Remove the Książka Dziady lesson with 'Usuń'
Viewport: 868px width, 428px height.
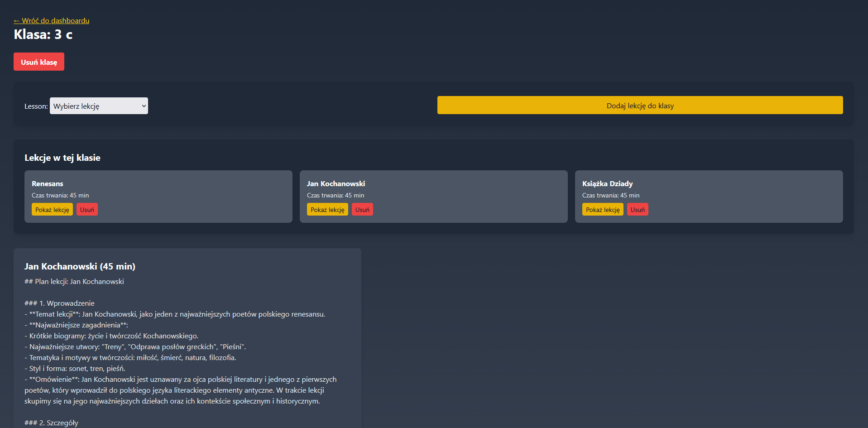click(x=638, y=210)
